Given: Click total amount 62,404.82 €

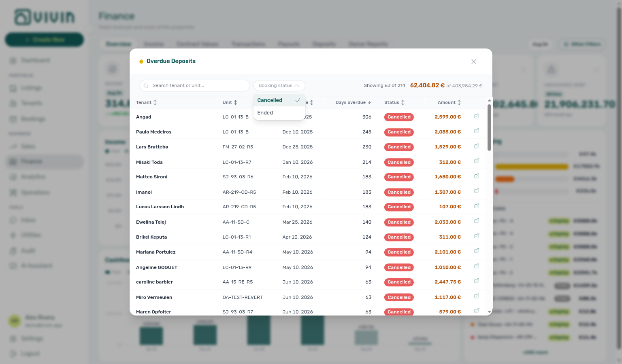Looking at the screenshot, I should 427,86.
